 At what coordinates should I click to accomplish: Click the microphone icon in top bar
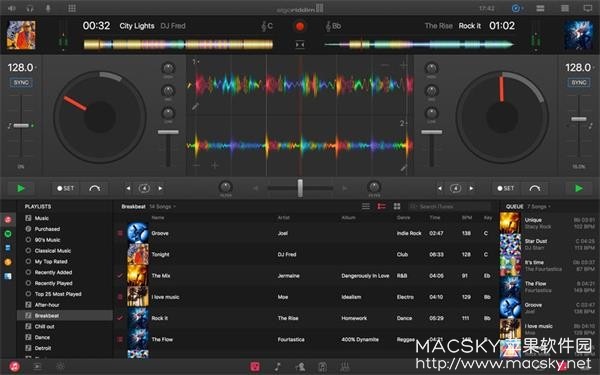coord(48,8)
